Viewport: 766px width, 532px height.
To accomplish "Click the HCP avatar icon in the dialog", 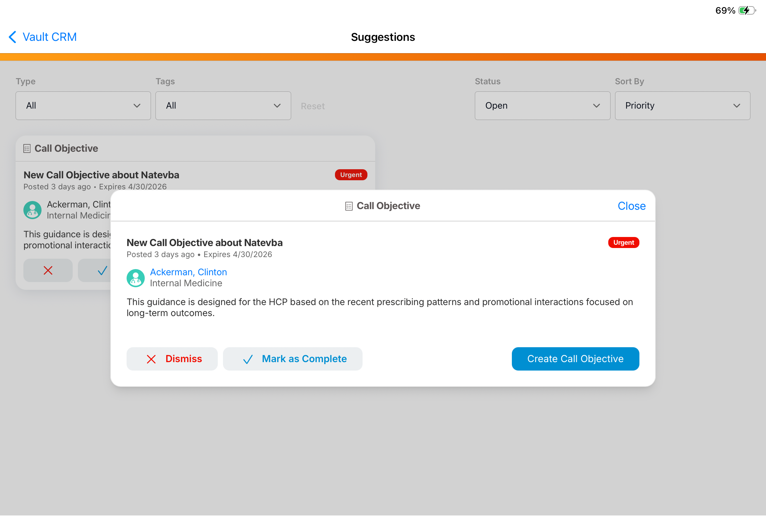I will (x=135, y=278).
